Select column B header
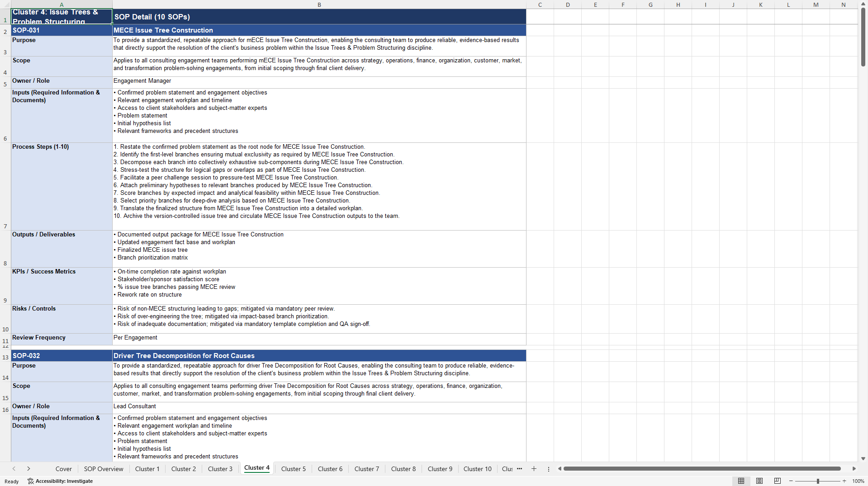868x486 pixels. coord(319,5)
